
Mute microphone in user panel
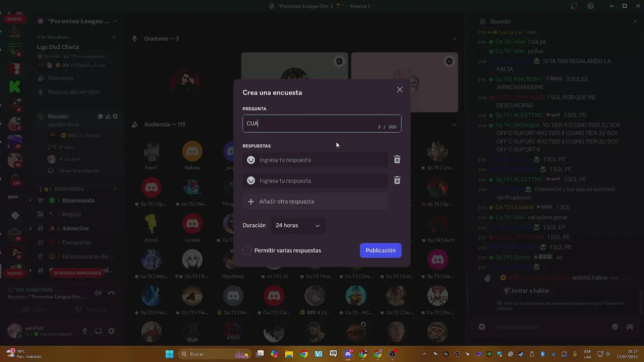pyautogui.click(x=85, y=331)
